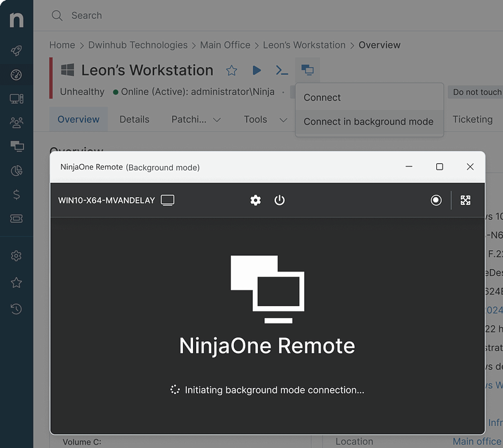This screenshot has width=503, height=448.
Task: Go to Main Office in breadcrumb
Action: [x=225, y=45]
